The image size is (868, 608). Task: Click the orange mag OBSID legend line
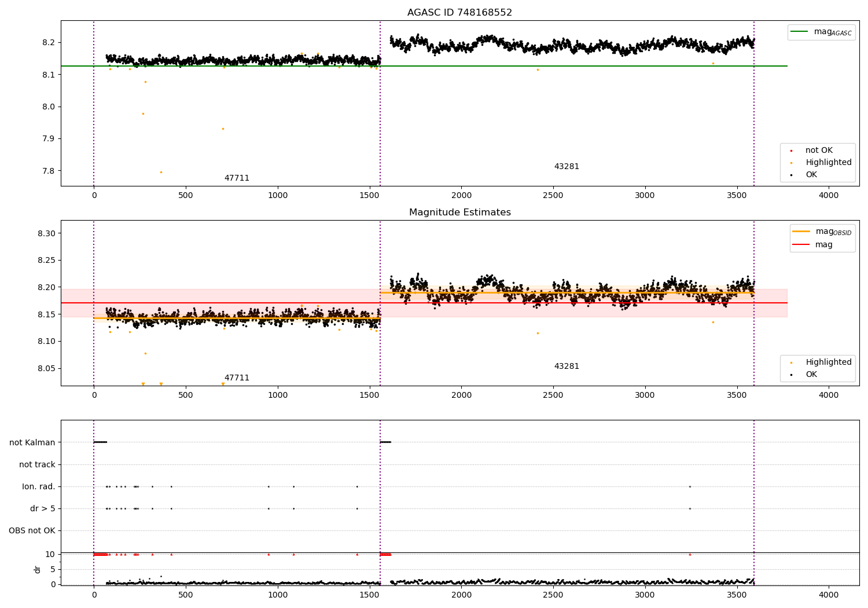801,231
